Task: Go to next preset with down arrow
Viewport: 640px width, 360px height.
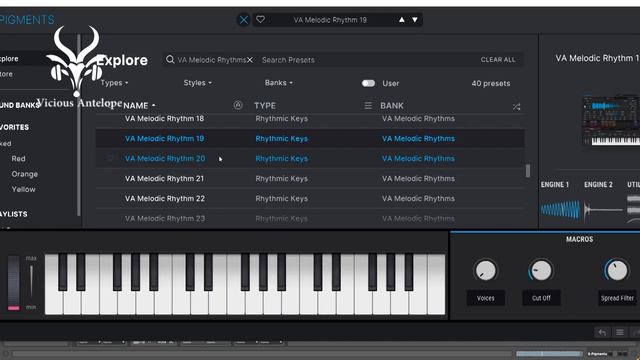Action: tap(415, 20)
